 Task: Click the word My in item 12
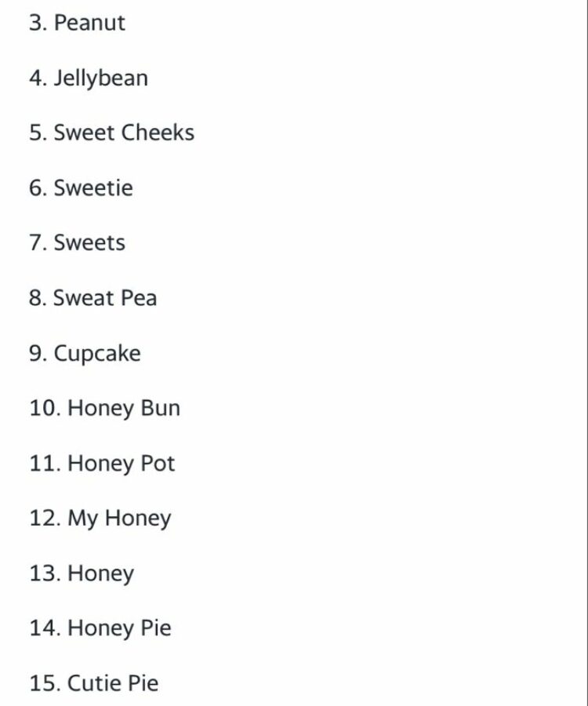coord(82,519)
